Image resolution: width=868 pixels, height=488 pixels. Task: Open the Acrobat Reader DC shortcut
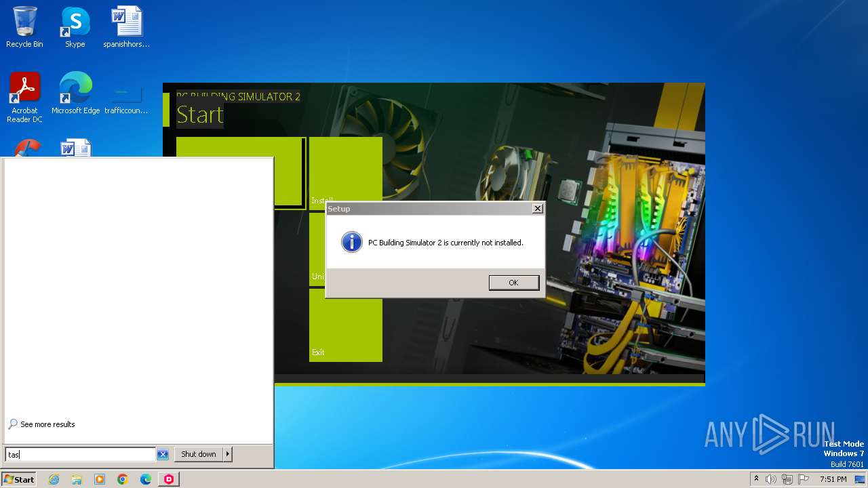(x=24, y=98)
